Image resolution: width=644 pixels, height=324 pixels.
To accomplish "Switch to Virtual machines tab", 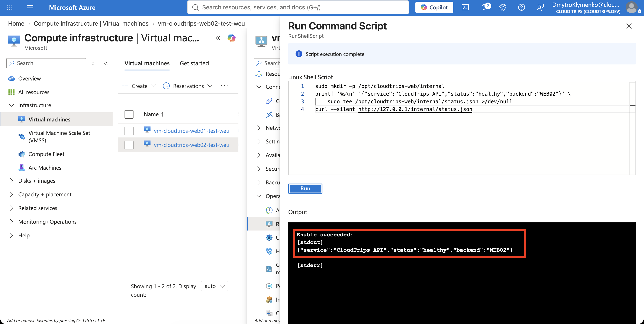I will pos(147,63).
